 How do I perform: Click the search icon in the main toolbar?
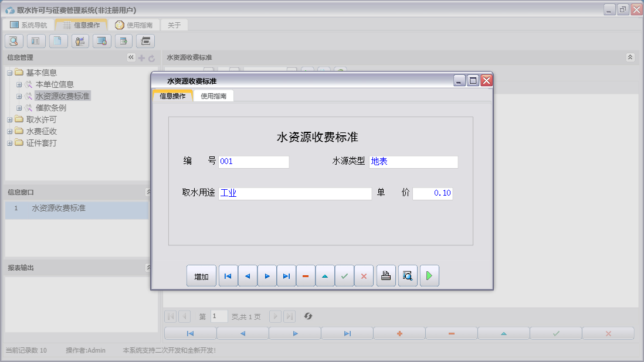click(14, 41)
